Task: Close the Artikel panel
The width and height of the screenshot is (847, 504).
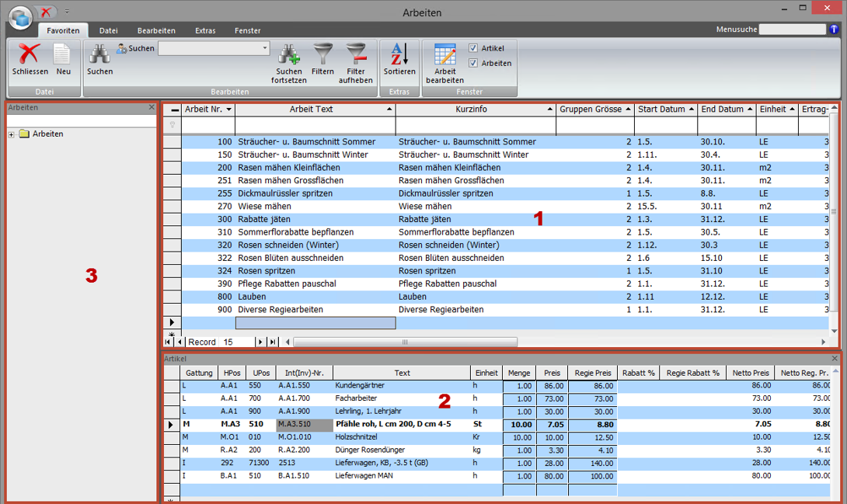Action: pos(835,359)
